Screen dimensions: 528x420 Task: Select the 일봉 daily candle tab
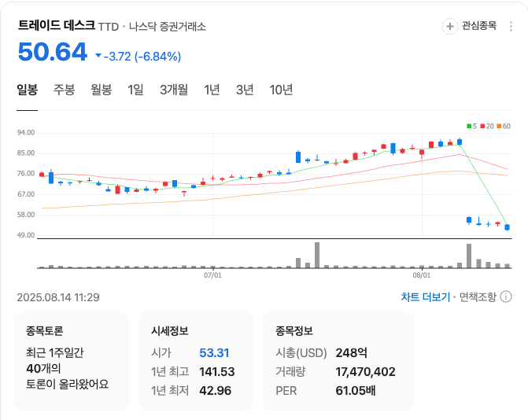pyautogui.click(x=28, y=90)
